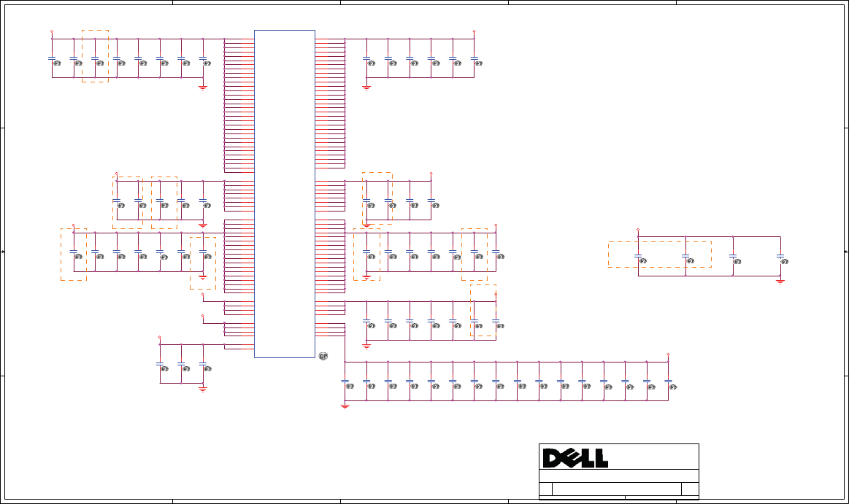
Task: Click the GP marker beside the IC corner
Action: [x=323, y=356]
